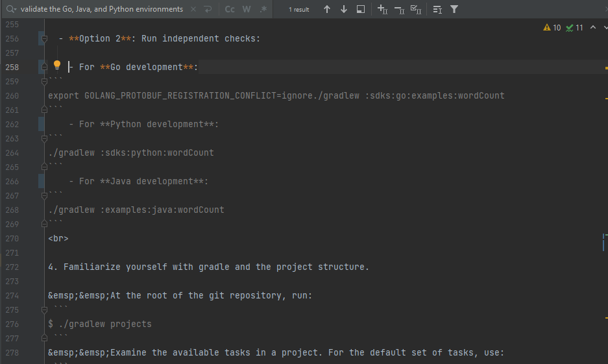Add selection for next occurrence
608x364 pixels.
[x=382, y=9]
